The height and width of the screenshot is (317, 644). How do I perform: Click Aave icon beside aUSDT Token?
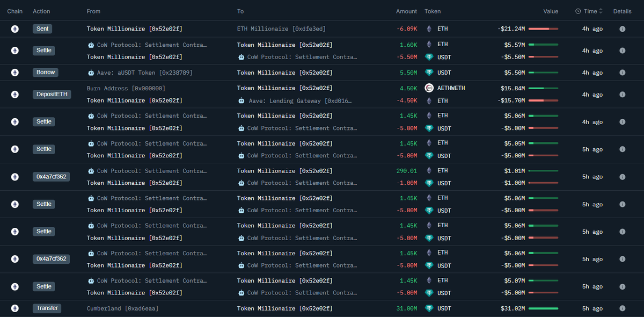(91, 73)
